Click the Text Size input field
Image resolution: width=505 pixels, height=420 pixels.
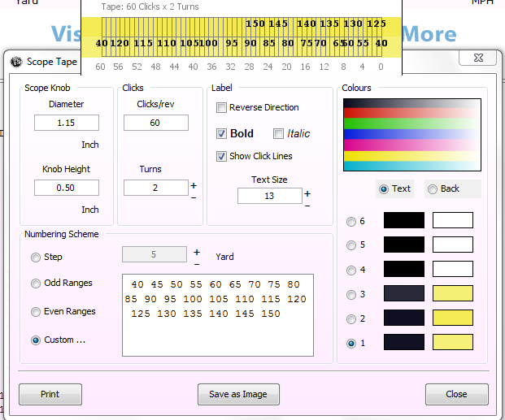(x=269, y=196)
